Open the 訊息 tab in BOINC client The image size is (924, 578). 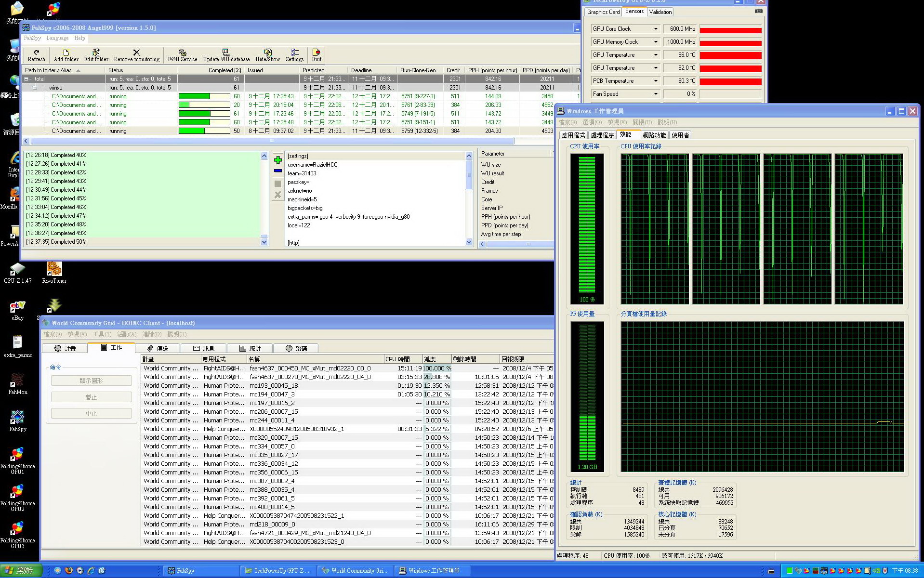[x=203, y=348]
